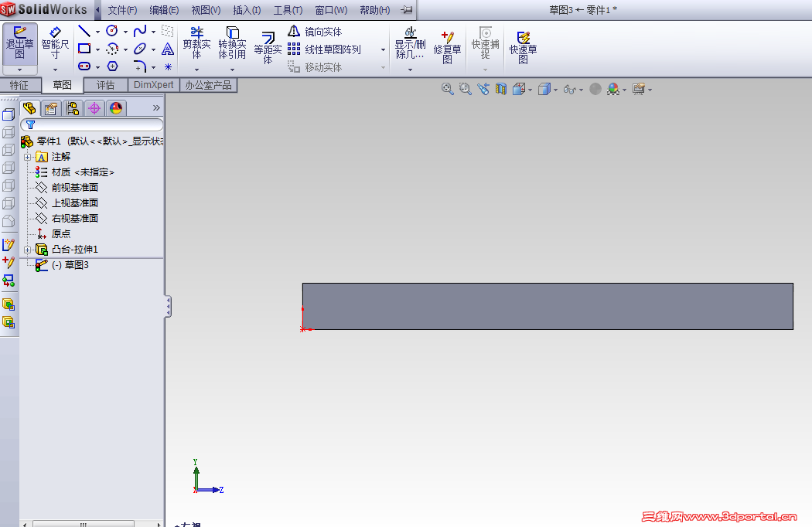Open dropdown under Trim Entities
Image resolution: width=812 pixels, height=527 pixels.
196,70
